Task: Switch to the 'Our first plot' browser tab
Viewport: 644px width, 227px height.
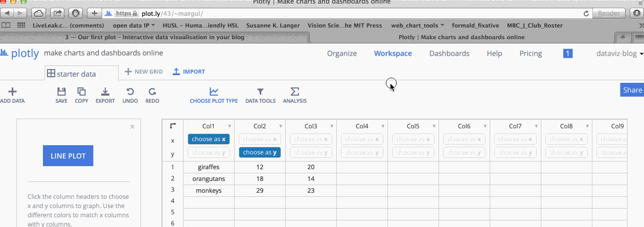Action: pos(154,37)
